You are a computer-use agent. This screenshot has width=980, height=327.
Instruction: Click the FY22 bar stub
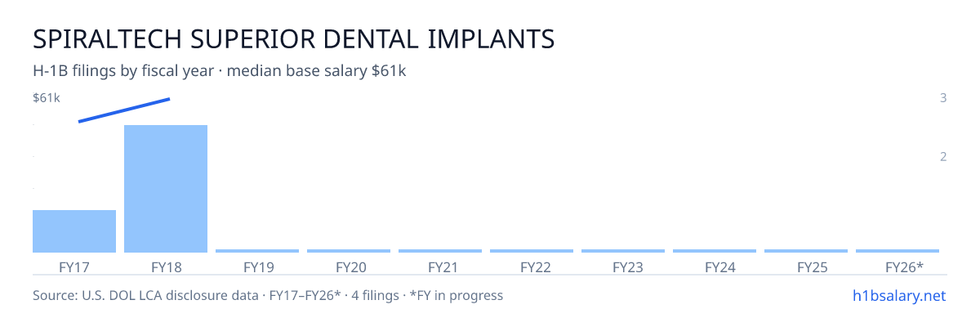click(532, 251)
